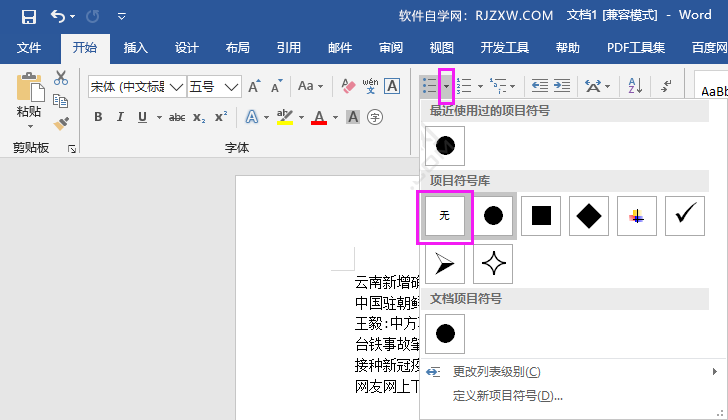Increase indent with the indent icon
728x420 pixels.
(562, 86)
